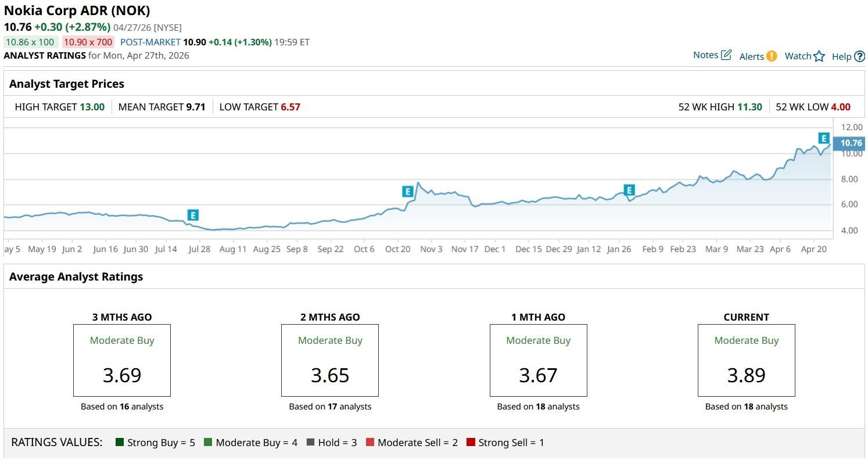Click the 12.00 price axis label

(852, 128)
